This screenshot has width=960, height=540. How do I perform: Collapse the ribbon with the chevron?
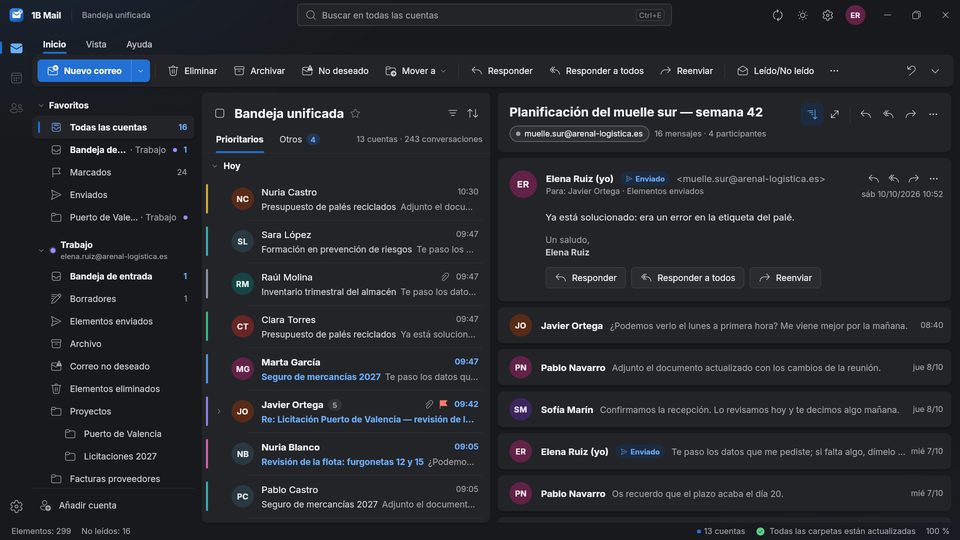[936, 71]
